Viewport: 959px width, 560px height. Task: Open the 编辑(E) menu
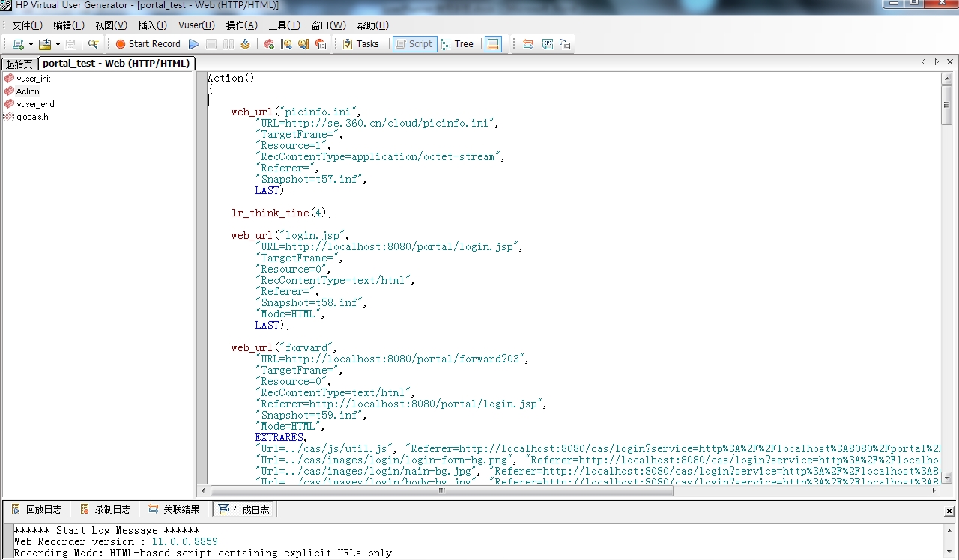[x=69, y=25]
